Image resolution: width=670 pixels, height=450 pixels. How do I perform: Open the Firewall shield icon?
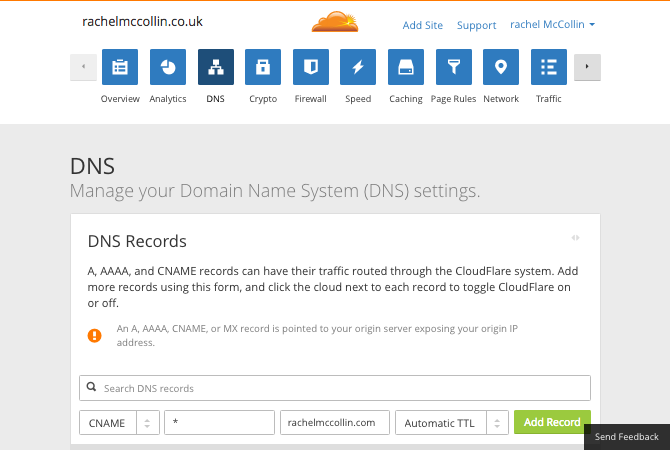[x=311, y=67]
